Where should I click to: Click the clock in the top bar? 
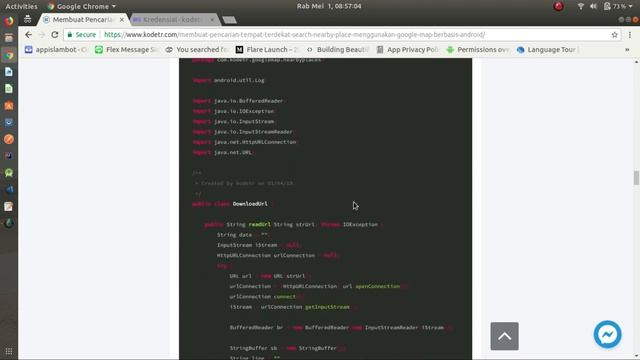(x=329, y=6)
